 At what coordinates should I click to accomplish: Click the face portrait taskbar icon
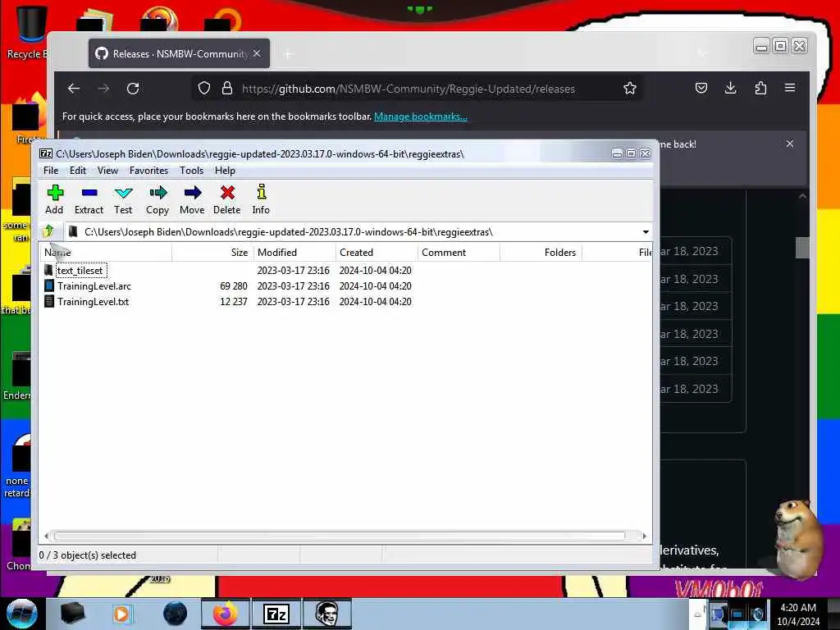326,614
